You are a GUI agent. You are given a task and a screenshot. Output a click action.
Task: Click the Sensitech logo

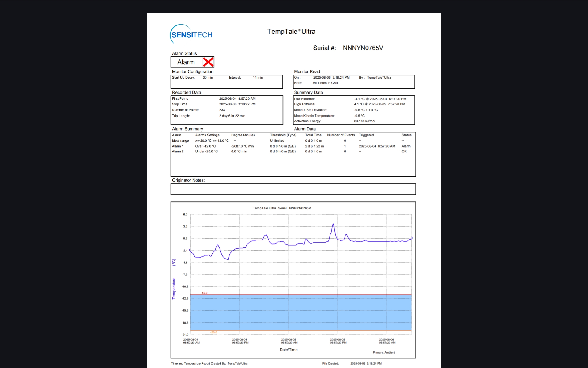point(191,34)
